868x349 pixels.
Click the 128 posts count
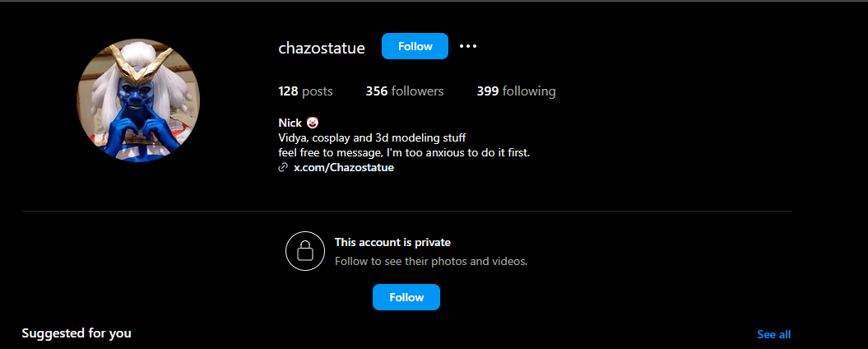pyautogui.click(x=305, y=91)
